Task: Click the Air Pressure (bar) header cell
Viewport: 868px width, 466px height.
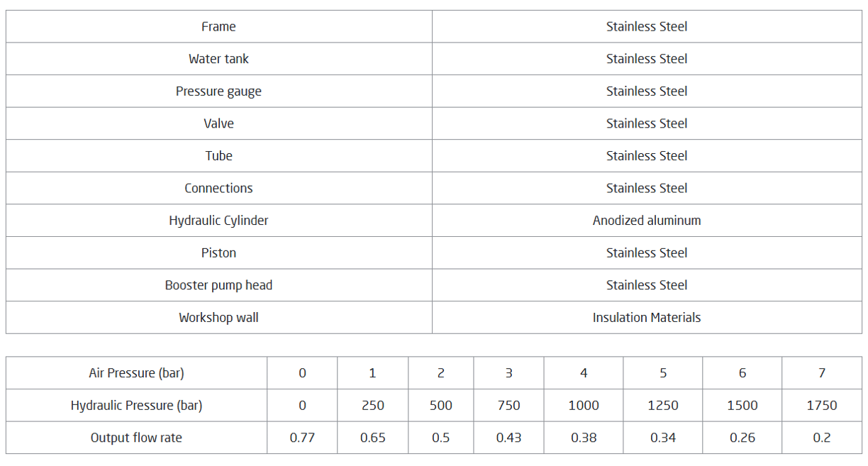Action: coord(136,373)
